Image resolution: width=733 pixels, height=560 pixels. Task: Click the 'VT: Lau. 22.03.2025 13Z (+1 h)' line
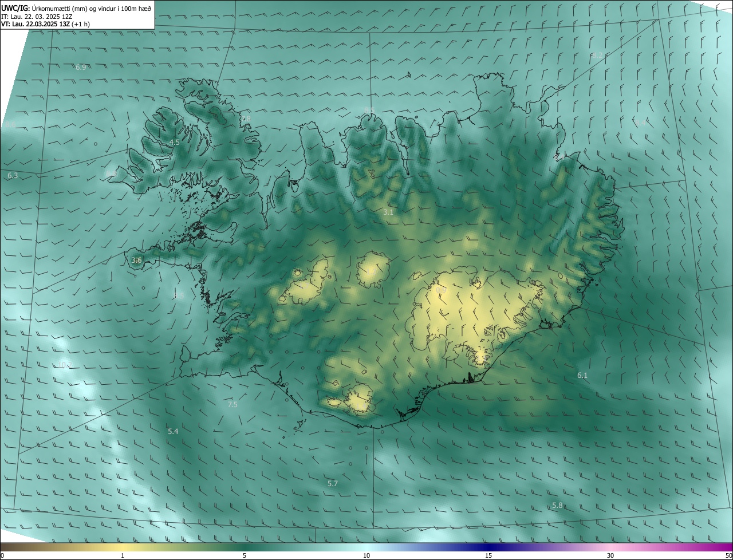click(45, 24)
